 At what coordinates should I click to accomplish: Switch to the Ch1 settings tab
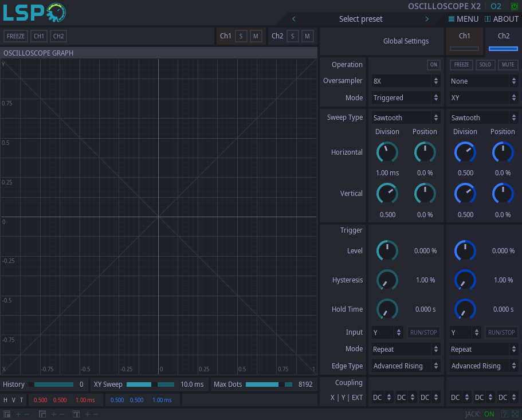click(x=465, y=40)
